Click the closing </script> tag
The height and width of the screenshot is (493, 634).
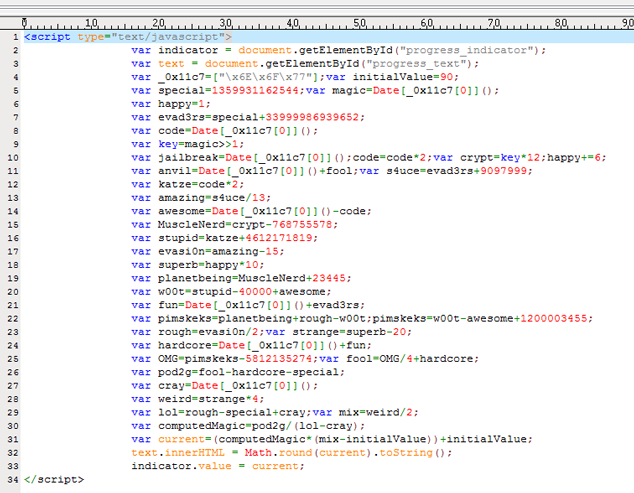(x=54, y=480)
